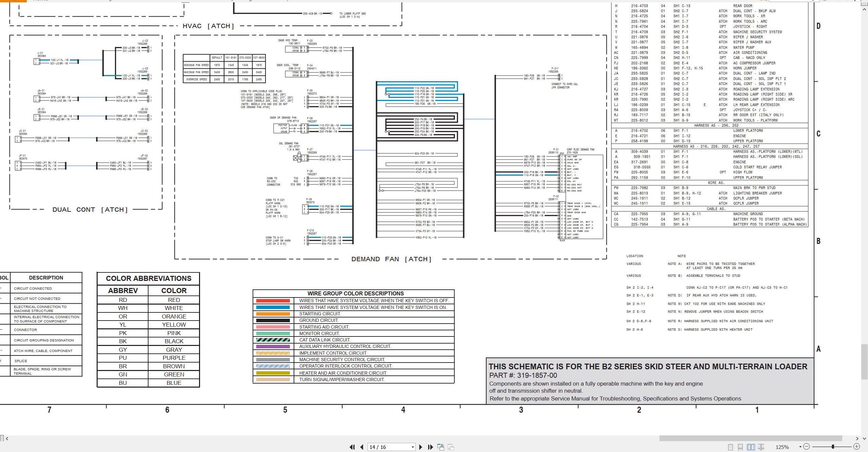Click the orange starting circuit swatch
This screenshot has height=452, width=868.
[x=273, y=314]
